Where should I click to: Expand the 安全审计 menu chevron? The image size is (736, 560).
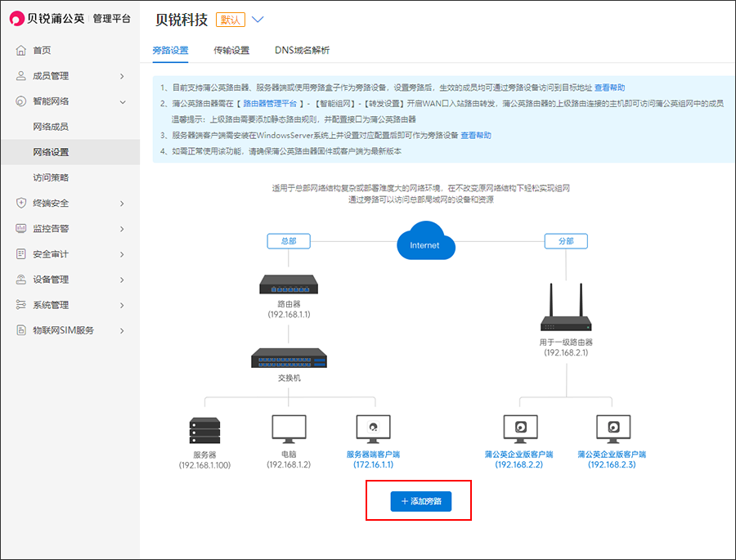[122, 254]
